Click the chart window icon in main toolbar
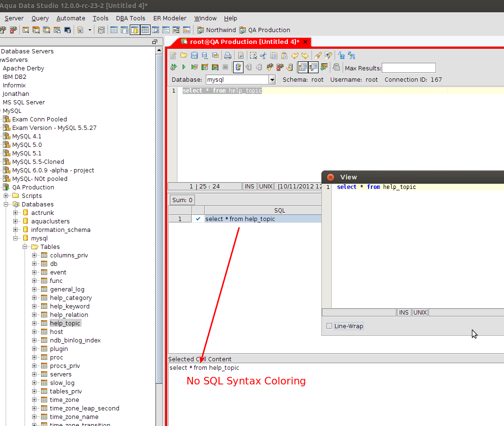Image resolution: width=504 pixels, height=426 pixels. [x=186, y=30]
